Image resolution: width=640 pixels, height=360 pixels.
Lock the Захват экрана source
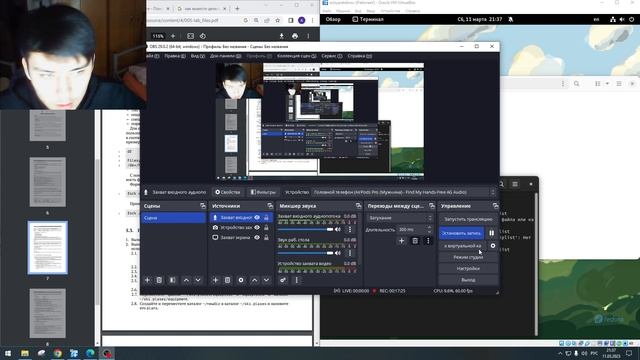(x=266, y=237)
